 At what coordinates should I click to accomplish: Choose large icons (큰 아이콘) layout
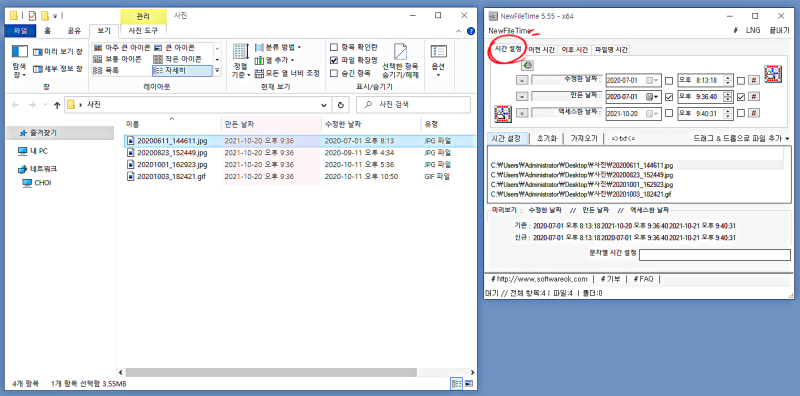click(174, 47)
